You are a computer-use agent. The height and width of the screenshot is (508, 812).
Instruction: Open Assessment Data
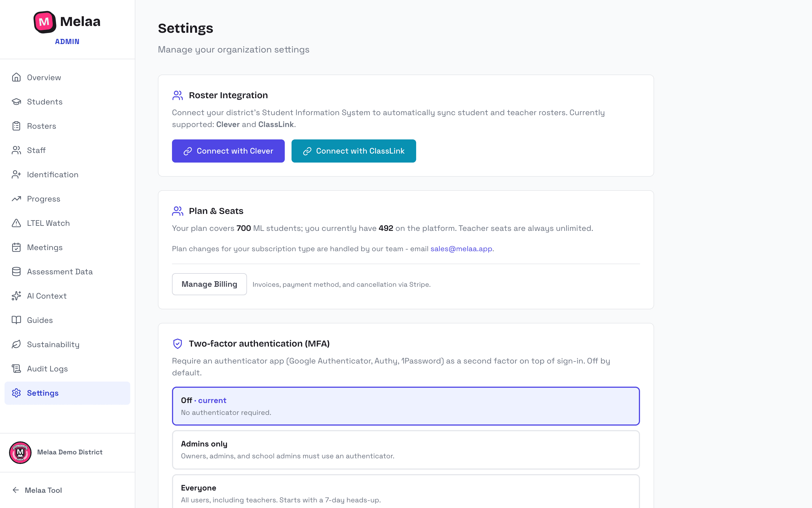click(x=67, y=271)
